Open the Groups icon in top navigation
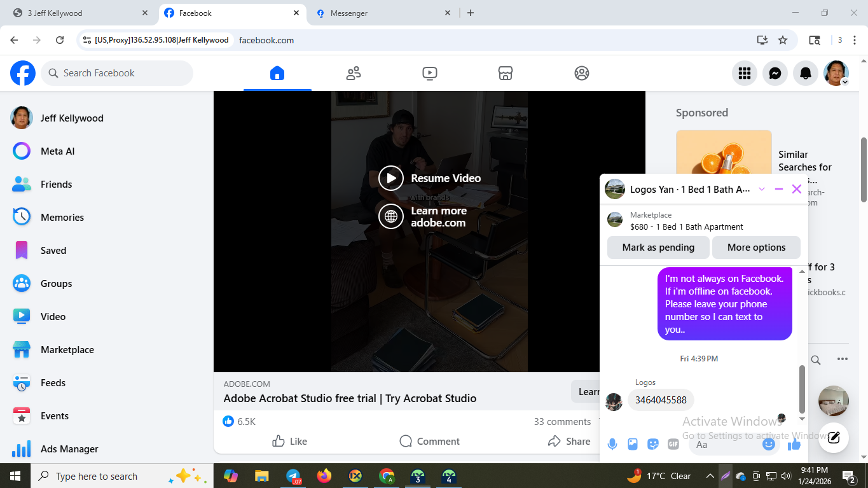The image size is (868, 488). (582, 73)
